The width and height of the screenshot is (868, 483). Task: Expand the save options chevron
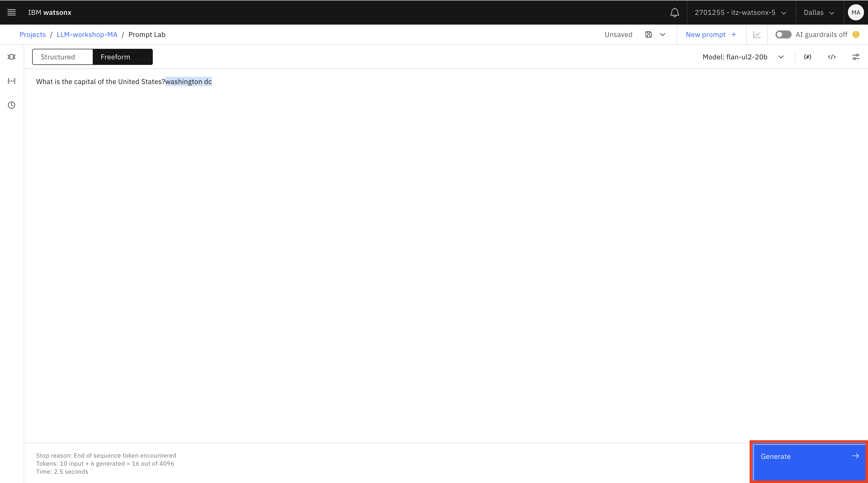[x=662, y=34]
